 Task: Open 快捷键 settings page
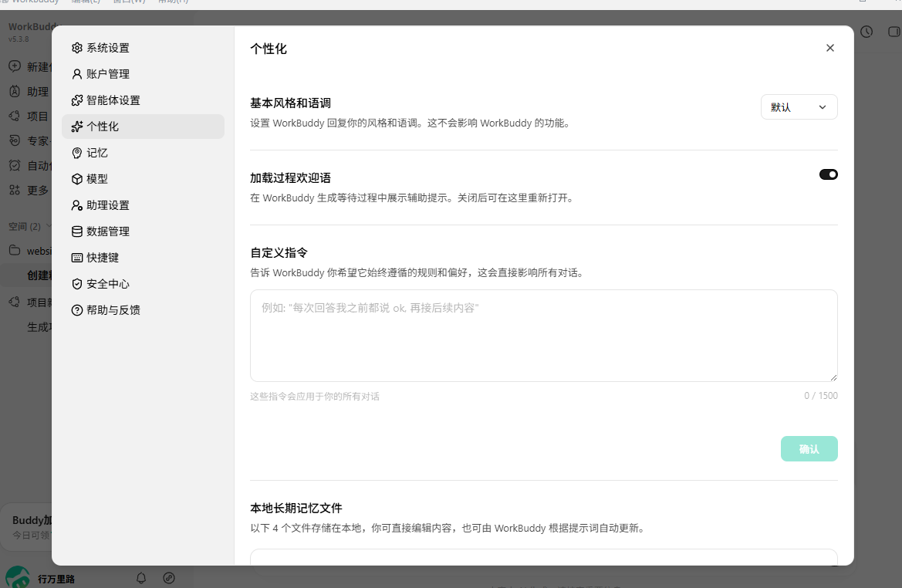pos(143,258)
